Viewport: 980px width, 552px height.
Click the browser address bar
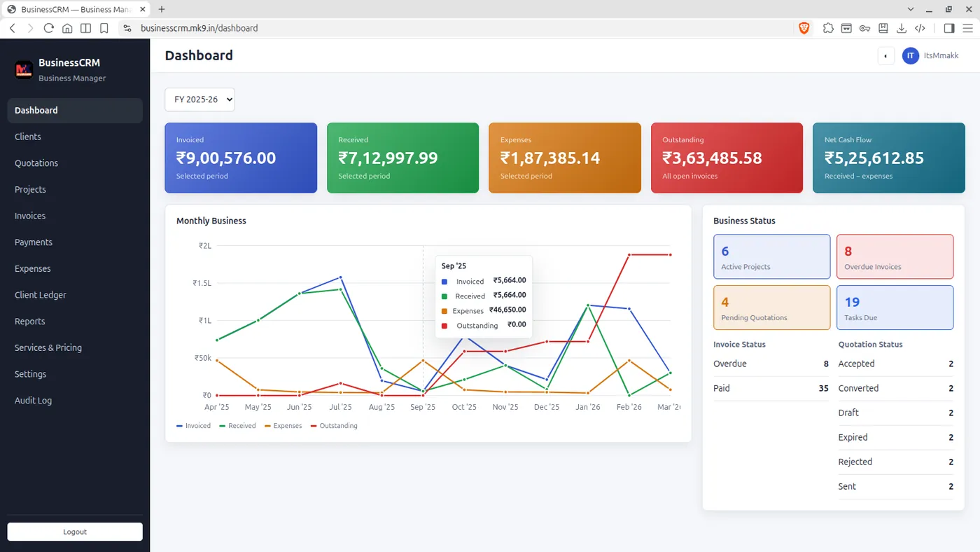[455, 28]
